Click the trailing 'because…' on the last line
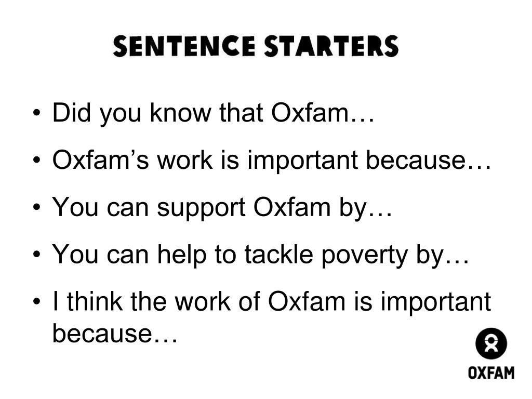532x399 pixels. pyautogui.click(x=115, y=333)
